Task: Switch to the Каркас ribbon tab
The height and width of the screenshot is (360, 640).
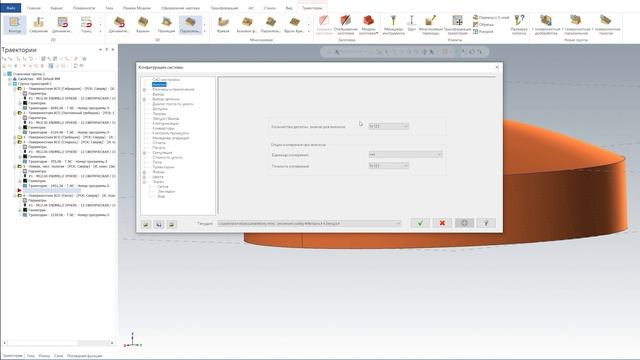Action: tap(56, 8)
